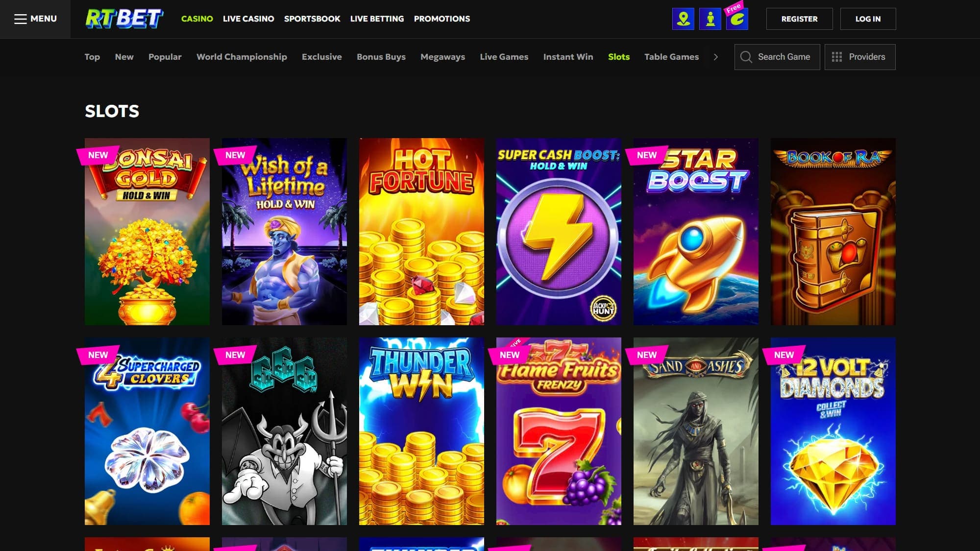Open Wish of a Lifetime game
The width and height of the screenshot is (980, 551).
coord(284,232)
